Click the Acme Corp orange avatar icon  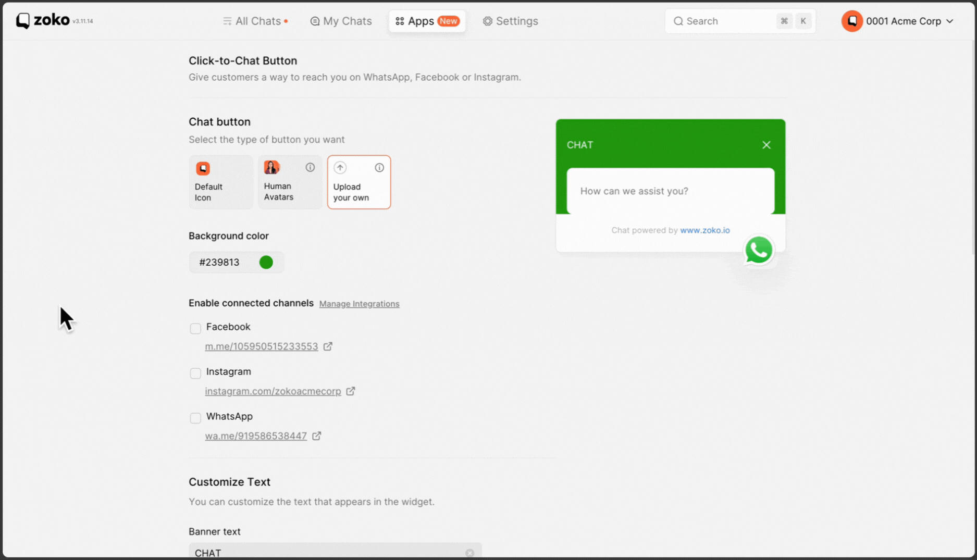[x=852, y=21]
